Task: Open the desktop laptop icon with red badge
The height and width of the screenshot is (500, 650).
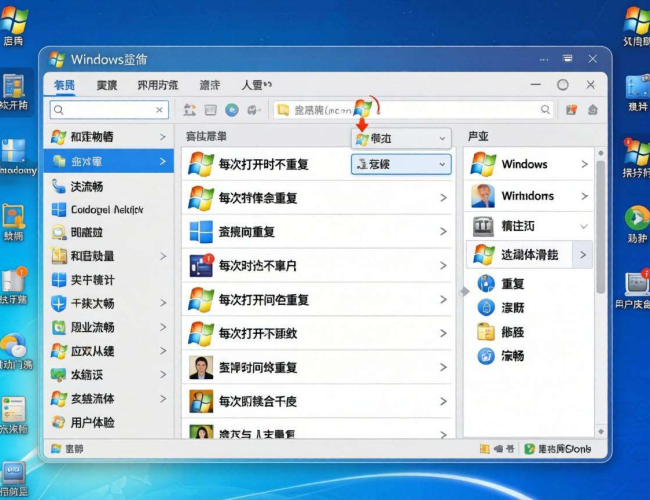Action: pyautogui.click(x=637, y=283)
